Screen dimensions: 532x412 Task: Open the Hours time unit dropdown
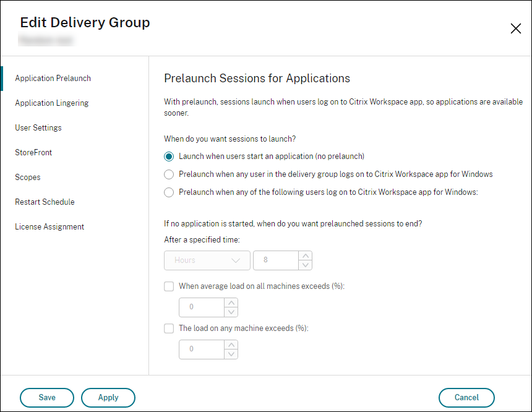(x=207, y=260)
